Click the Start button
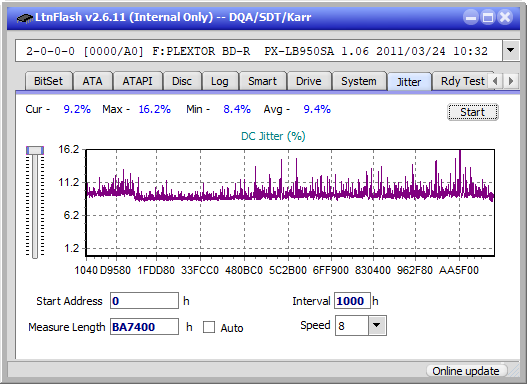Screen dimensions: 527x384 point(473,112)
